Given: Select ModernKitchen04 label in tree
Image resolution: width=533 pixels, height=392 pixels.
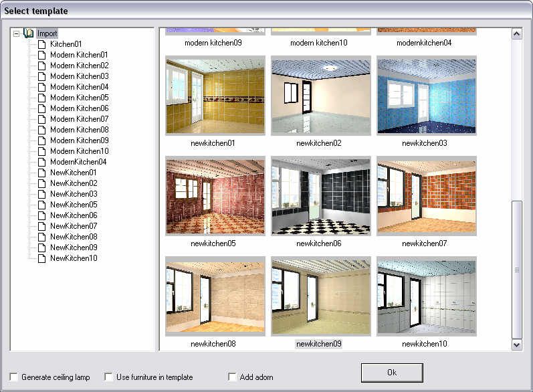Looking at the screenshot, I should click(78, 162).
